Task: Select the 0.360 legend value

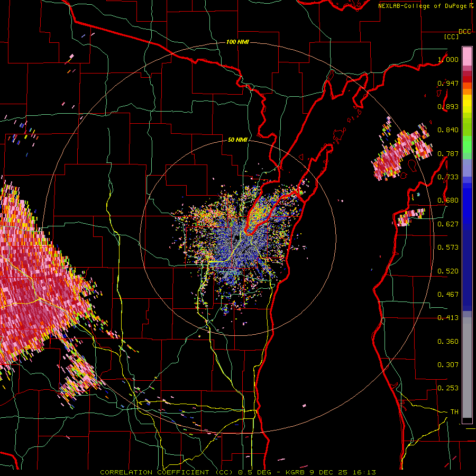Action: [x=448, y=342]
